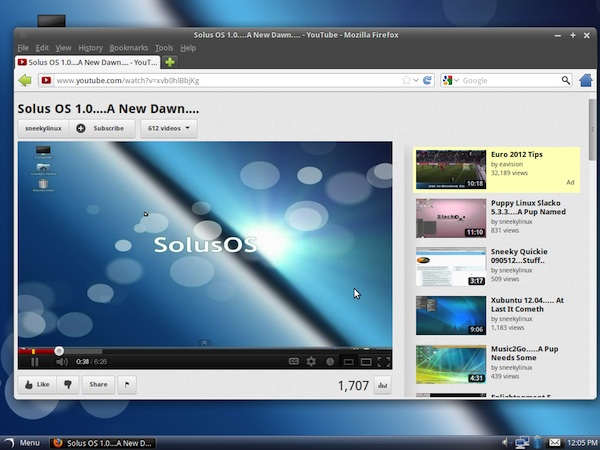Click the 12:05 PM clock

pyautogui.click(x=582, y=443)
